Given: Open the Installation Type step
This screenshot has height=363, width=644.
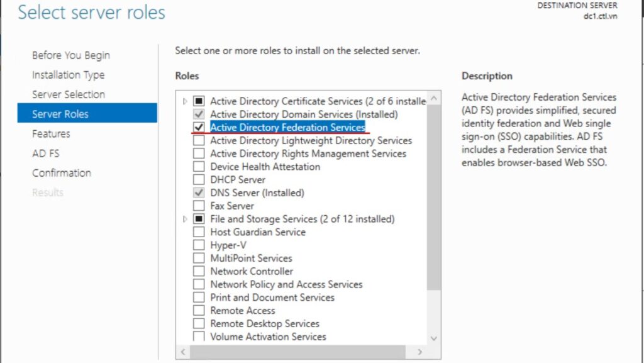Looking at the screenshot, I should (68, 75).
